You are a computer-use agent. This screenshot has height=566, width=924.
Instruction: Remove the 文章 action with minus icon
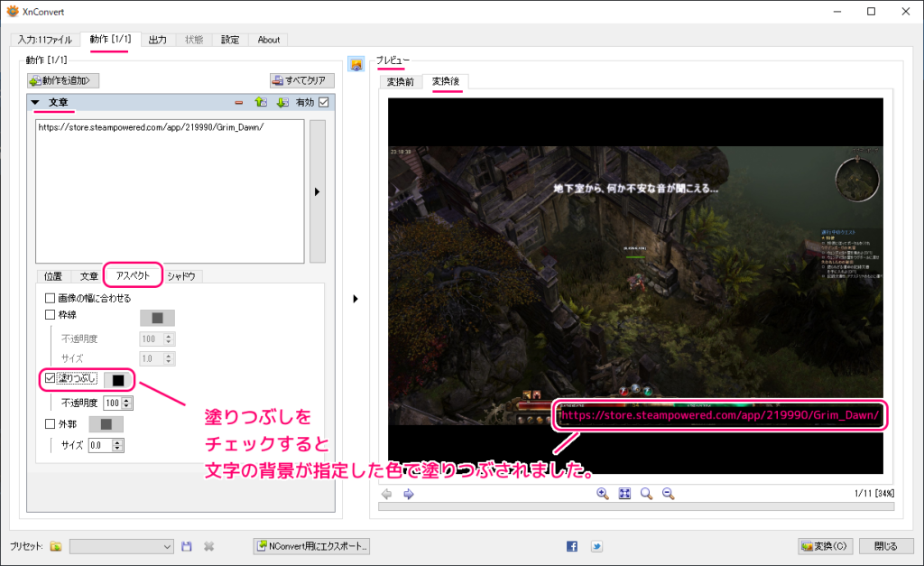(239, 103)
